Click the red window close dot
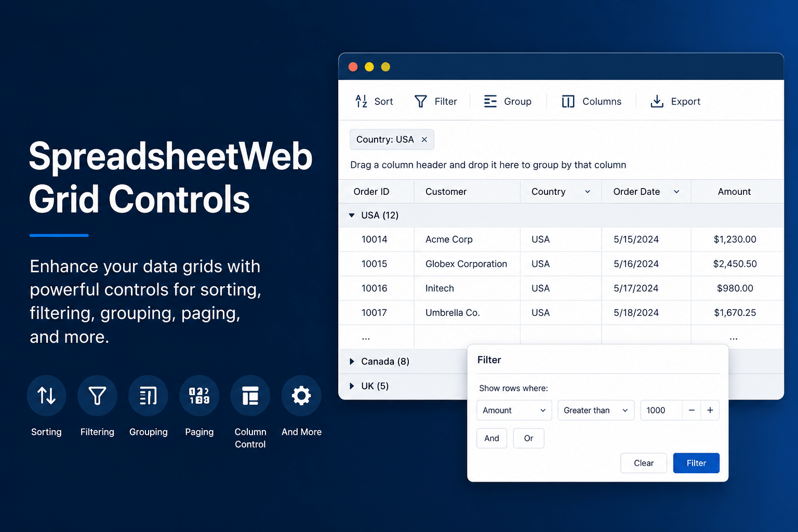The image size is (798, 532). point(353,66)
